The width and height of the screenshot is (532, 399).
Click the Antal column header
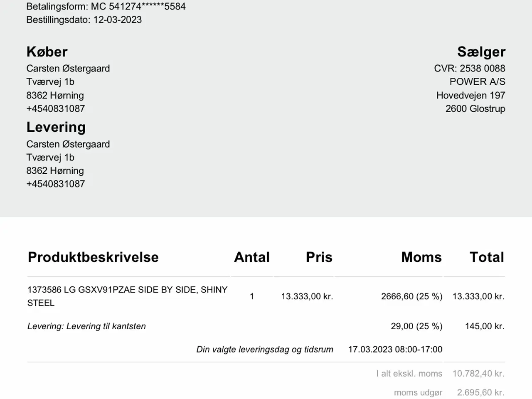click(x=252, y=257)
